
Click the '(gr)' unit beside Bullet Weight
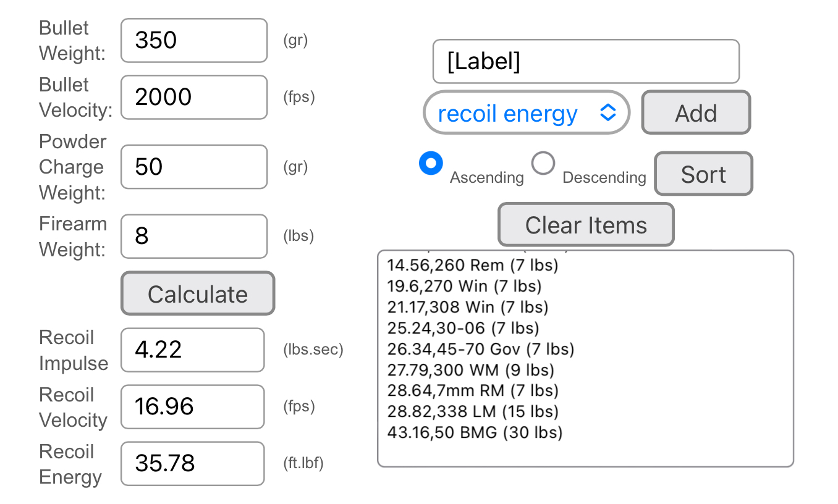click(295, 40)
